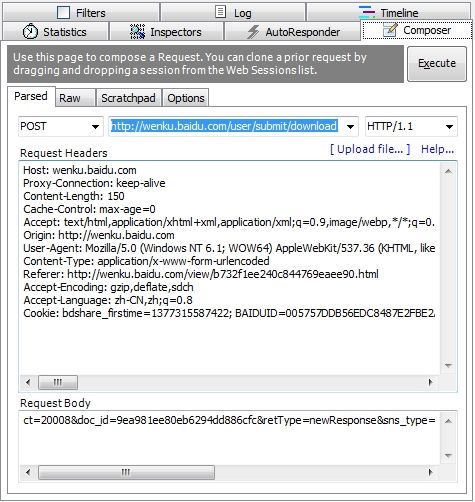Click the Statistics clock icon
Viewport: 475px width, 502px height.
(x=30, y=32)
